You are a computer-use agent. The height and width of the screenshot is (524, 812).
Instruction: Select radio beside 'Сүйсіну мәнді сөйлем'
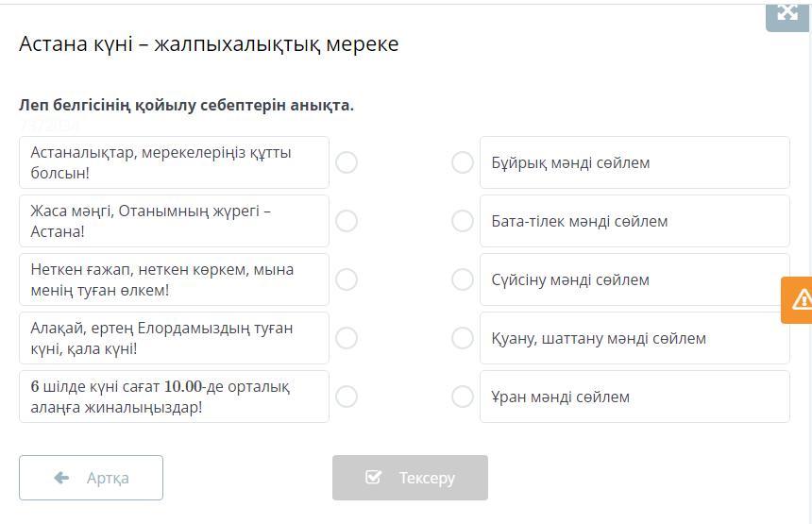(463, 279)
